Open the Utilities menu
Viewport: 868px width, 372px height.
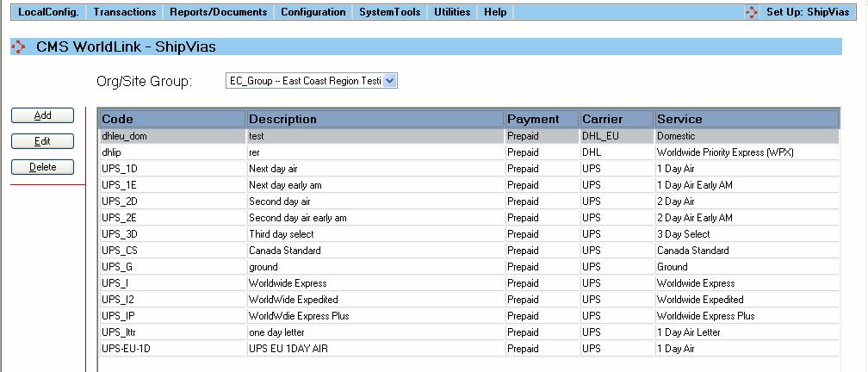point(452,12)
